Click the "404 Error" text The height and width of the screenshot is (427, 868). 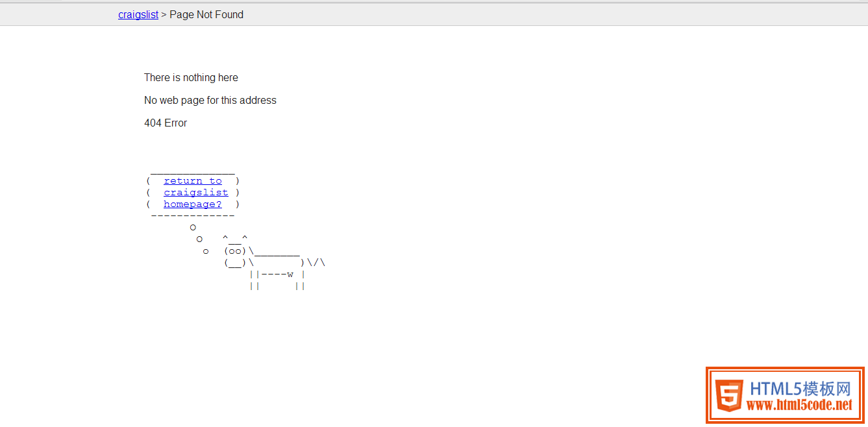coord(166,123)
